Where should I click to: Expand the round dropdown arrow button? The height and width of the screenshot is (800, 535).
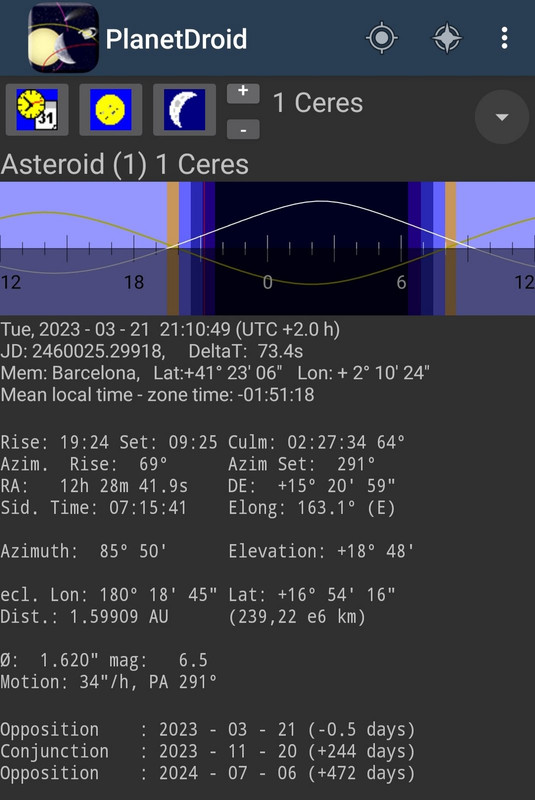(x=502, y=117)
